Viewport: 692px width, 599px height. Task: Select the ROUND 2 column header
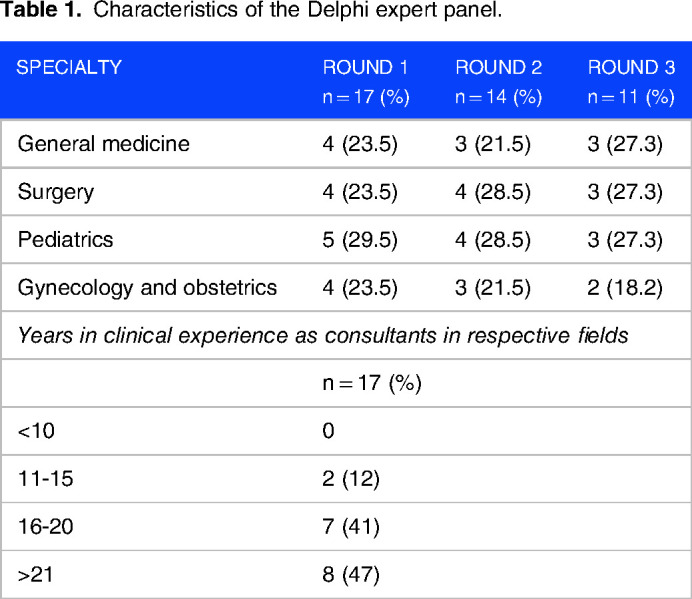coord(498,69)
